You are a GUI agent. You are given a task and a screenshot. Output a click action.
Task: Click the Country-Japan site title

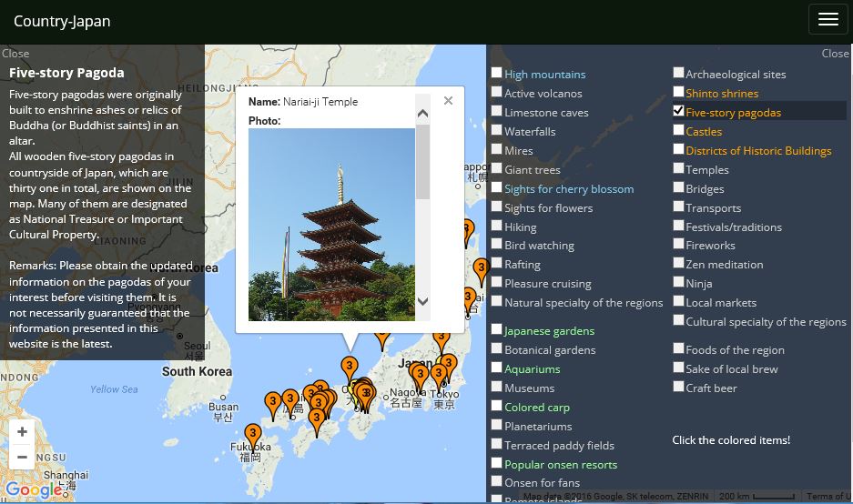pyautogui.click(x=62, y=21)
